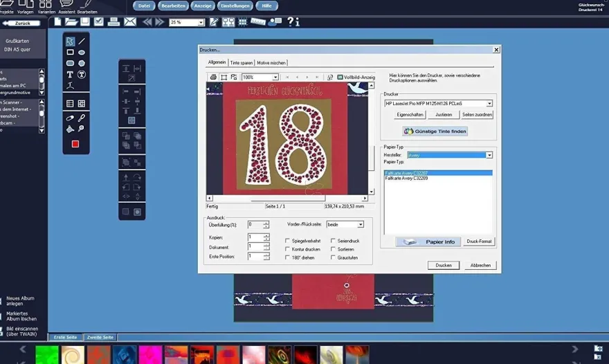Open the Bearbeiten menu
The height and width of the screenshot is (364, 609).
click(x=173, y=6)
